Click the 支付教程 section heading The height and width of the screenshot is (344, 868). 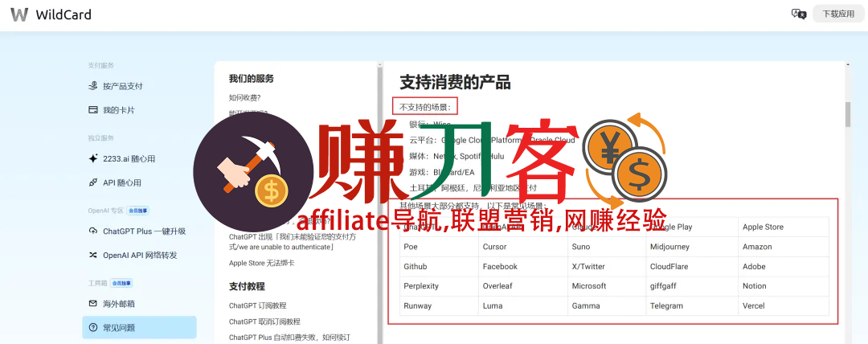click(x=247, y=286)
